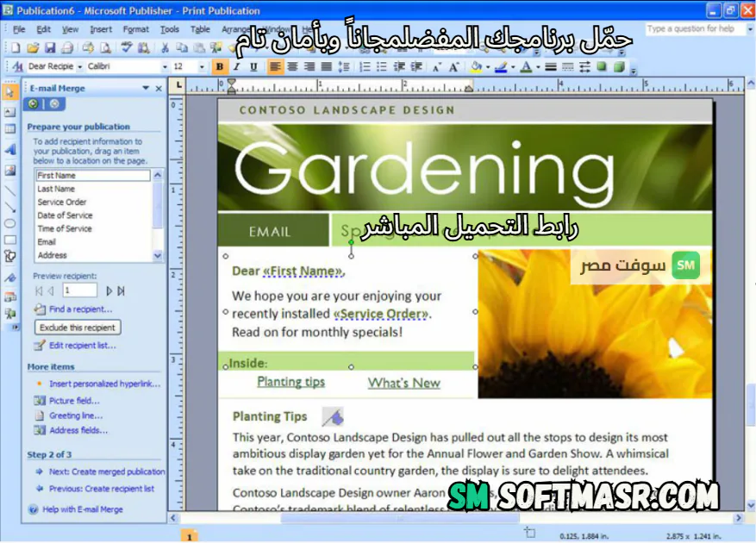The image size is (756, 543).
Task: Open the Shadow Style icon
Action: 602,66
